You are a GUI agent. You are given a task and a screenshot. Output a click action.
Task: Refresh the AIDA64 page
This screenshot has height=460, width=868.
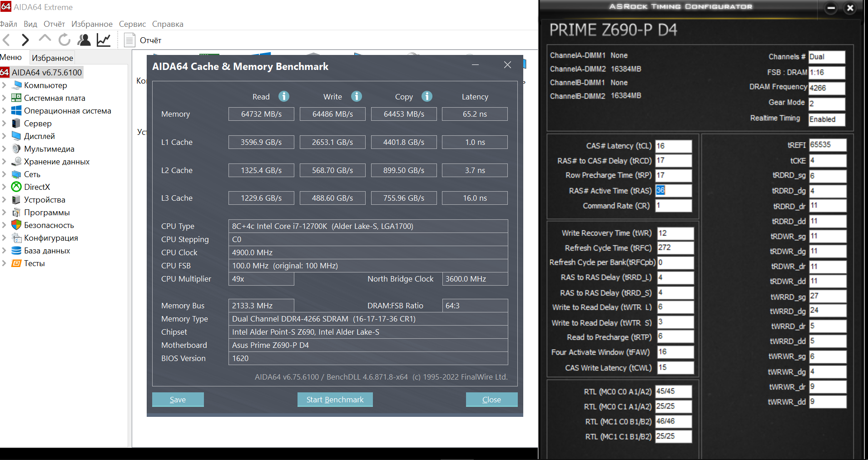pos(64,40)
